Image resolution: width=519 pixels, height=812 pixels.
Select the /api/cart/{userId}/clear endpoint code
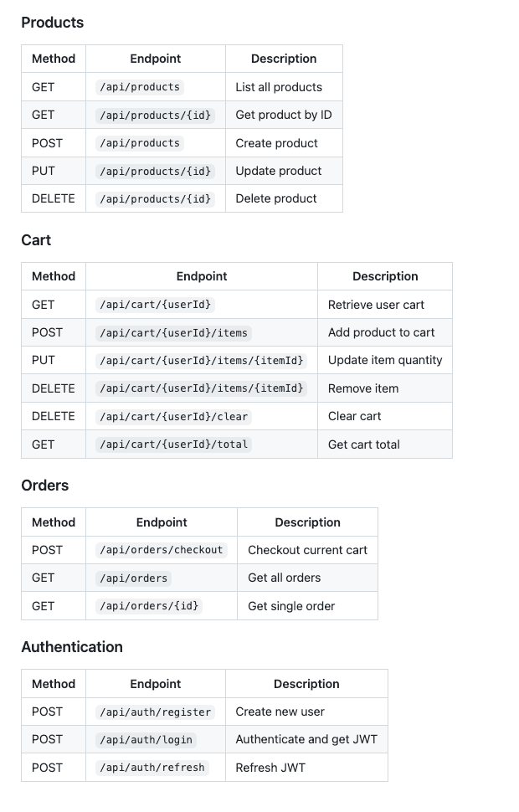coord(174,416)
